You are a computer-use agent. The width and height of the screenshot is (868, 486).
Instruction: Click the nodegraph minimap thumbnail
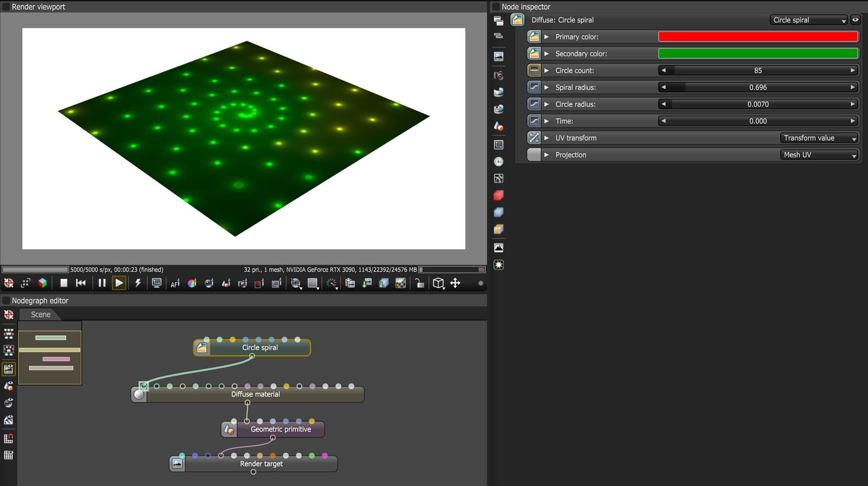click(x=50, y=353)
